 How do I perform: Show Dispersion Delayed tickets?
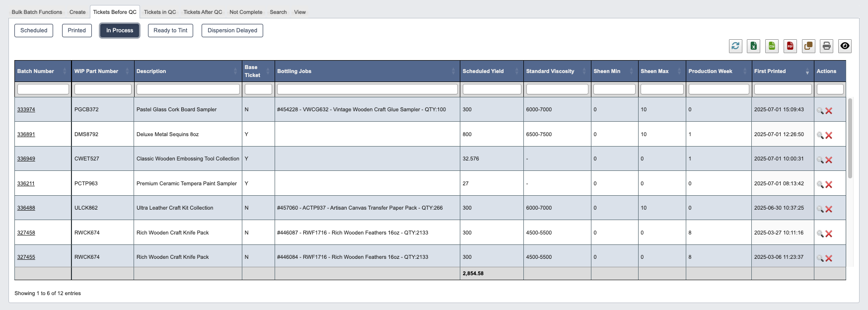click(232, 30)
